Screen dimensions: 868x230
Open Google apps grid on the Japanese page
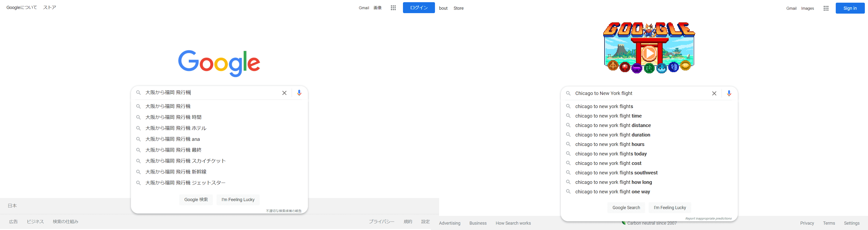(393, 8)
